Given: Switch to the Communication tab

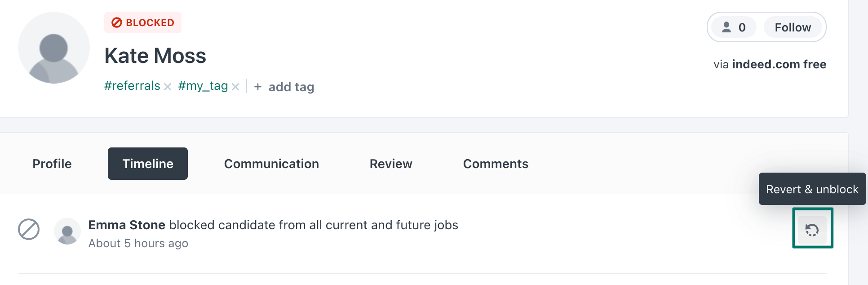Looking at the screenshot, I should pyautogui.click(x=271, y=164).
